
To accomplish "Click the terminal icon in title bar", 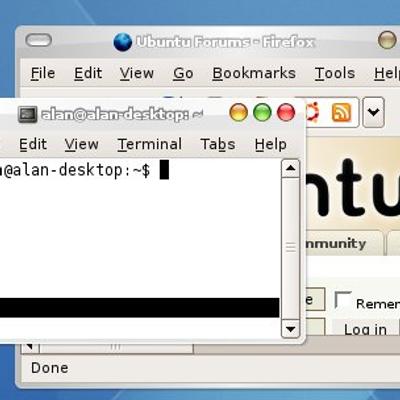I will click(27, 115).
